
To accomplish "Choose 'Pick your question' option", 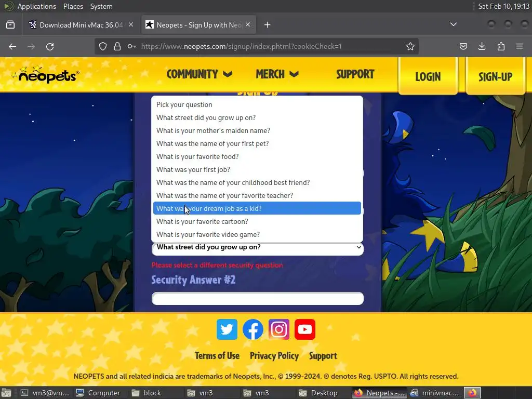I will point(257,104).
